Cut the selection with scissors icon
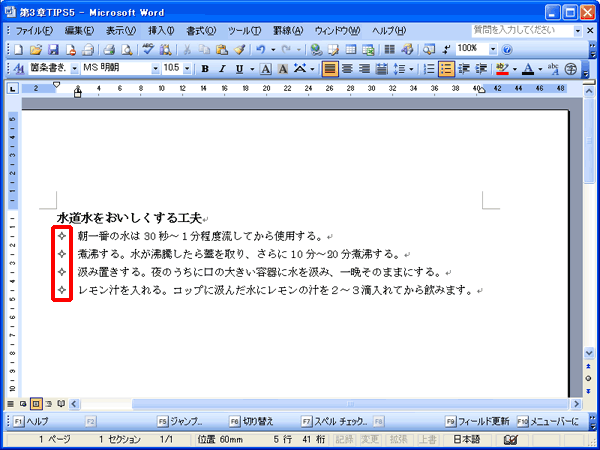The image size is (600, 450). click(187, 50)
